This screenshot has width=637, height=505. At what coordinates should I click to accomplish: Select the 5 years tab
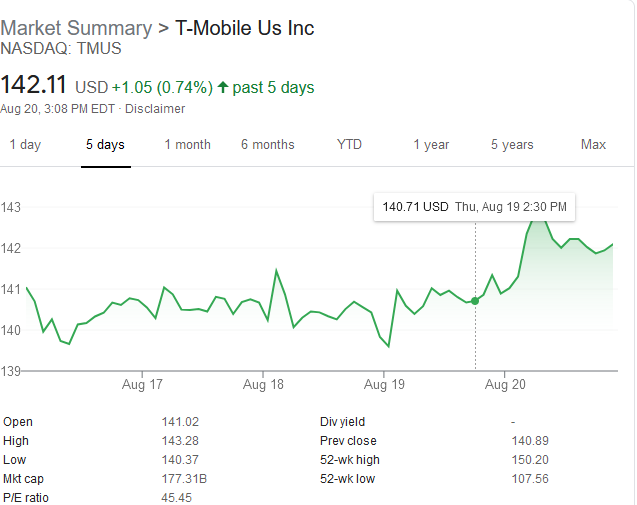tap(512, 145)
